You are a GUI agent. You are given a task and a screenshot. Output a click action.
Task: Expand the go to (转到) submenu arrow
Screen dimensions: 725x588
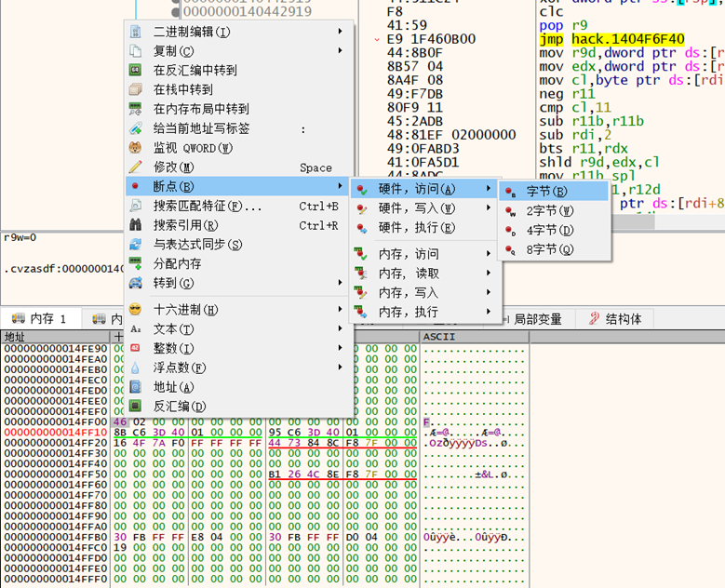click(340, 284)
